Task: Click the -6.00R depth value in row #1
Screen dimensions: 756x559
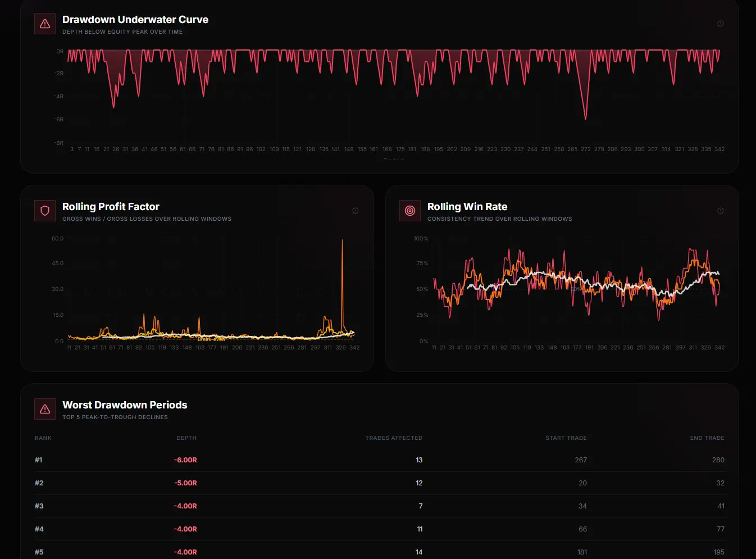Action: click(185, 460)
